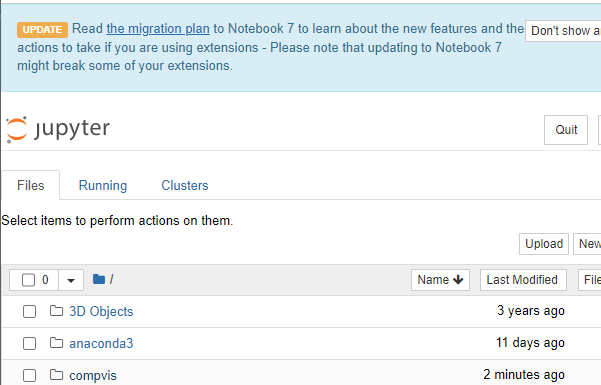Click the selected count '0'
The width and height of the screenshot is (601, 385).
[x=45, y=280]
